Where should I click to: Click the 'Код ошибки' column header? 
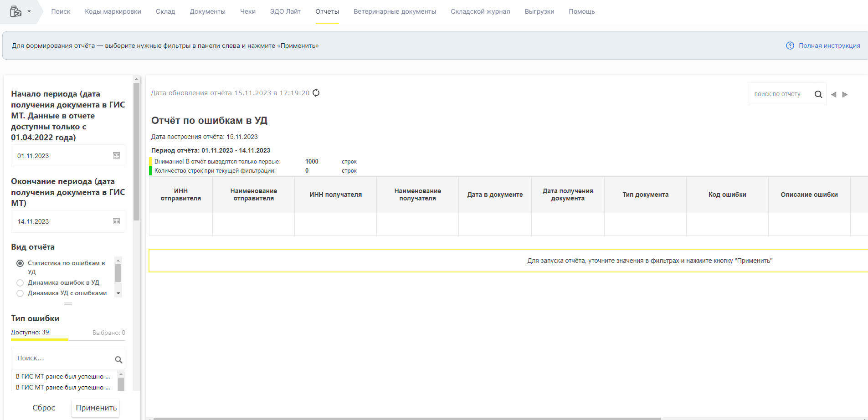click(728, 195)
